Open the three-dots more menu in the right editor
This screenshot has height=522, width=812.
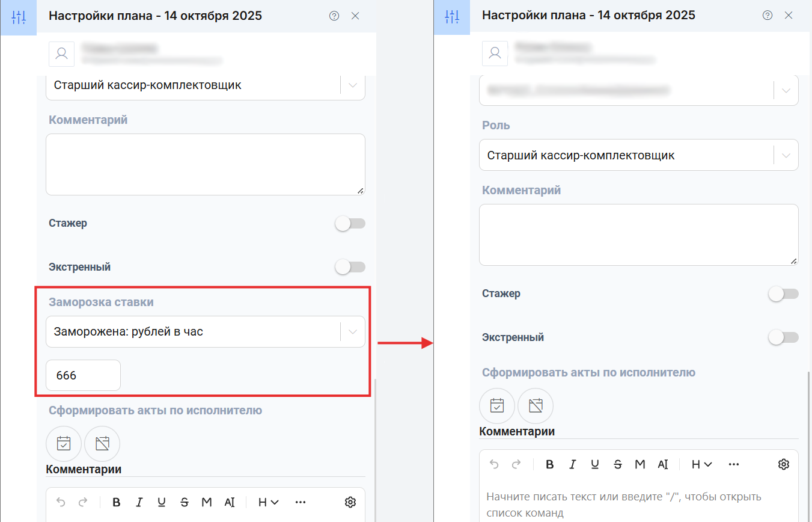733,464
